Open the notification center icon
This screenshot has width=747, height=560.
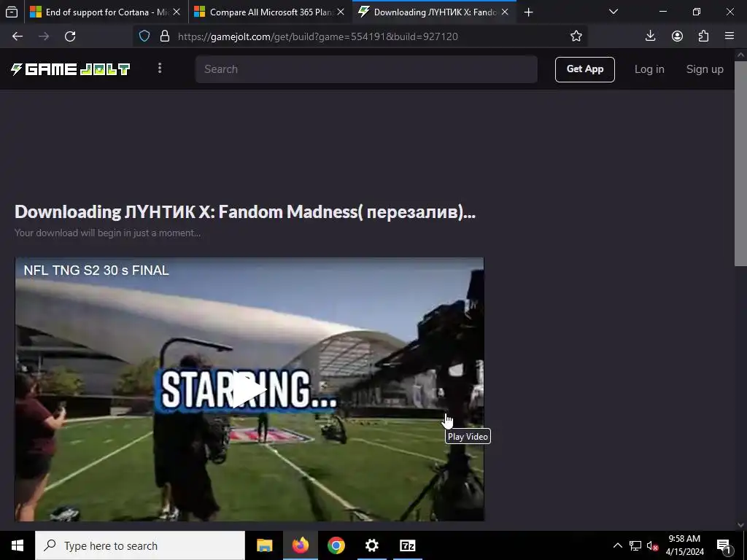[724, 545]
